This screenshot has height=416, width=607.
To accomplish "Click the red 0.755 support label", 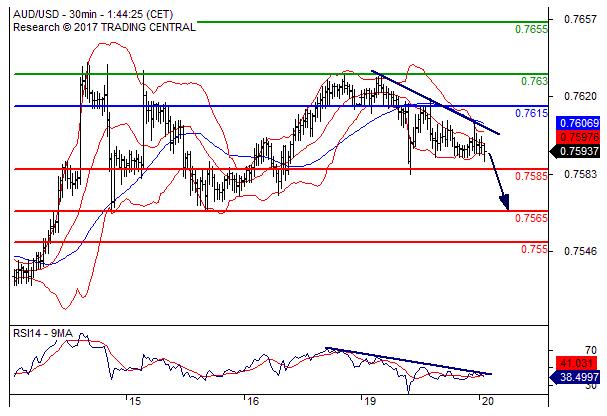I will click(x=534, y=249).
